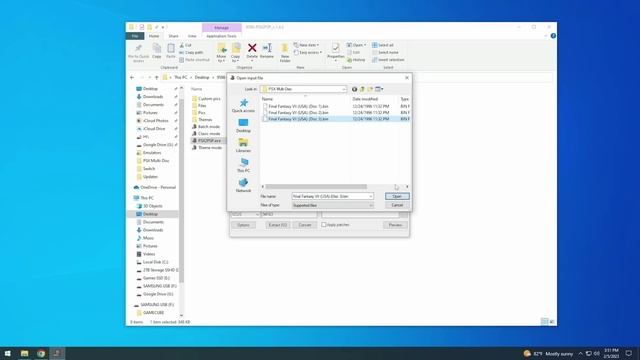Select Manage contextual tab
640x360 pixels.
[x=222, y=27]
